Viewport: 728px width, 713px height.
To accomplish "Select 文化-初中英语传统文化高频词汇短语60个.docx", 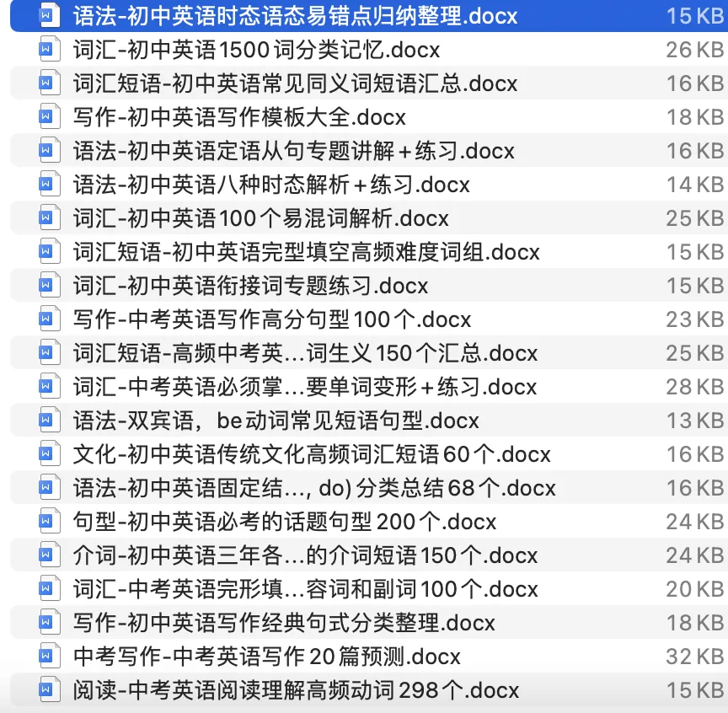I will [312, 453].
